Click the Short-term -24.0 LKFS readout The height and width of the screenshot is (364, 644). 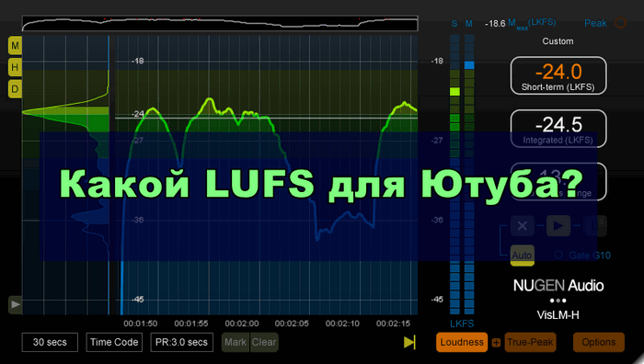point(558,76)
